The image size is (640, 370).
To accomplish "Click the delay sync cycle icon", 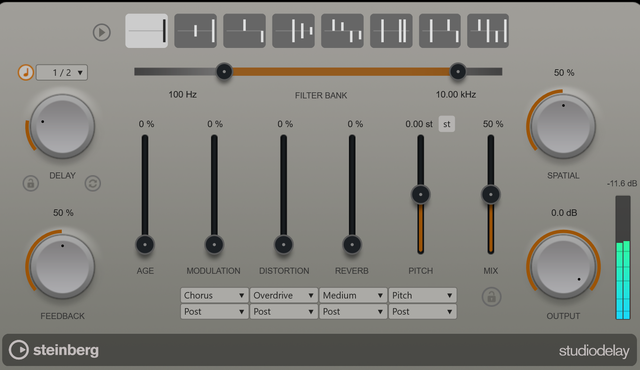I will (93, 184).
